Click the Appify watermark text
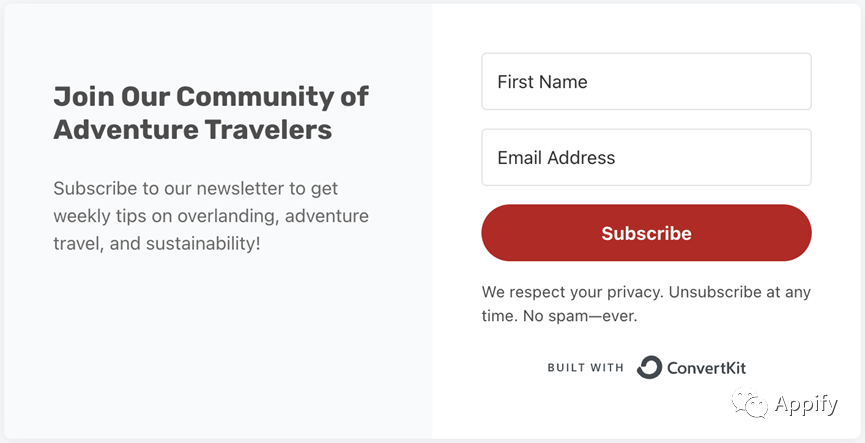Screen dimensions: 865x443 [806, 404]
